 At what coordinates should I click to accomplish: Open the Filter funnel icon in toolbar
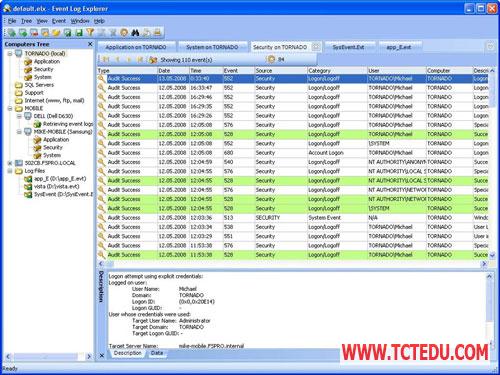pos(90,32)
